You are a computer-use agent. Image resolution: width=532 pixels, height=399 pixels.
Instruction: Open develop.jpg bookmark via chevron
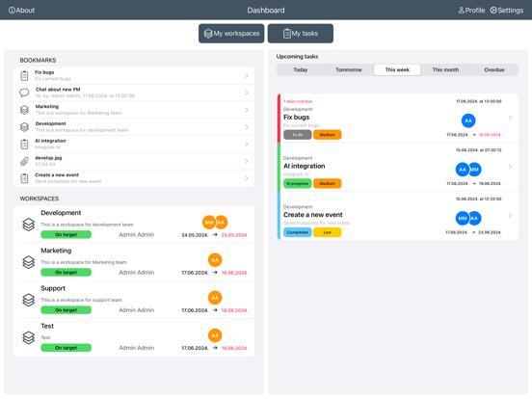pos(247,161)
